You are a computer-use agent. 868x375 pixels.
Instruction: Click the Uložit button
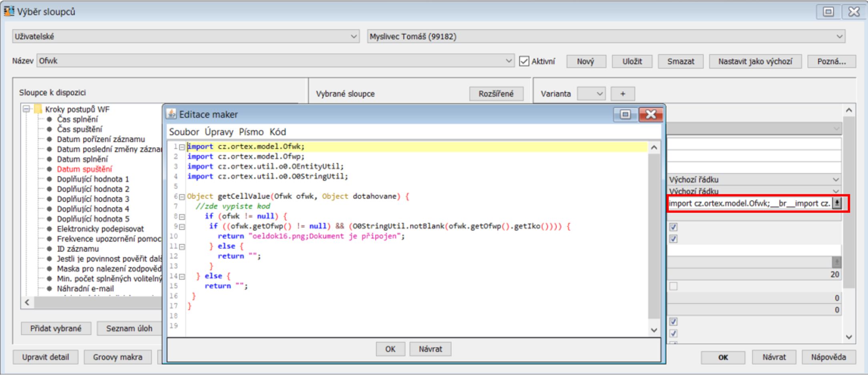tap(632, 61)
